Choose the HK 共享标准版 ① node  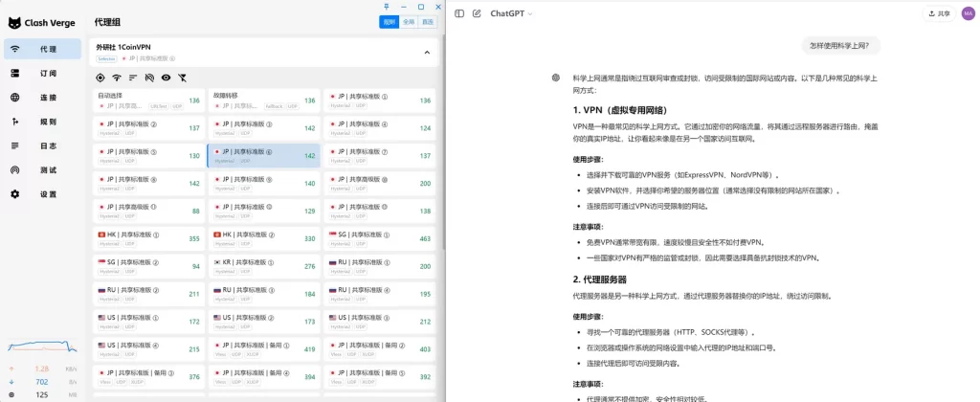tap(148, 238)
